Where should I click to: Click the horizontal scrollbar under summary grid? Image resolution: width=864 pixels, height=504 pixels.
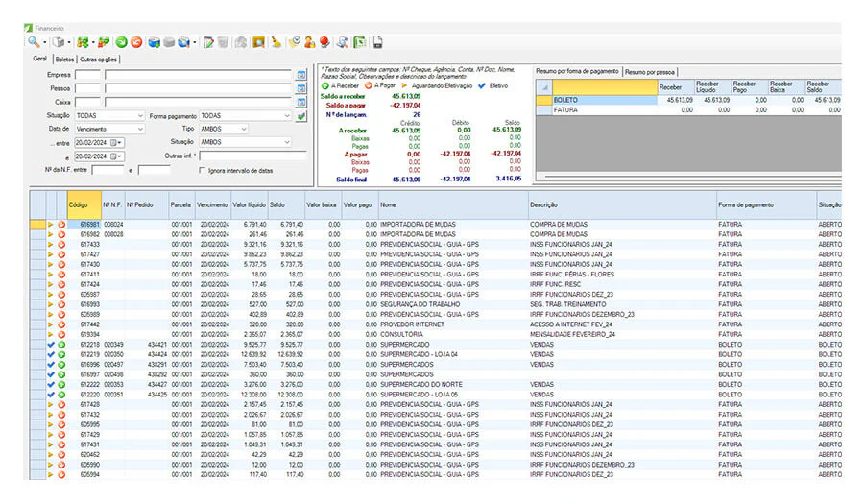point(688,177)
